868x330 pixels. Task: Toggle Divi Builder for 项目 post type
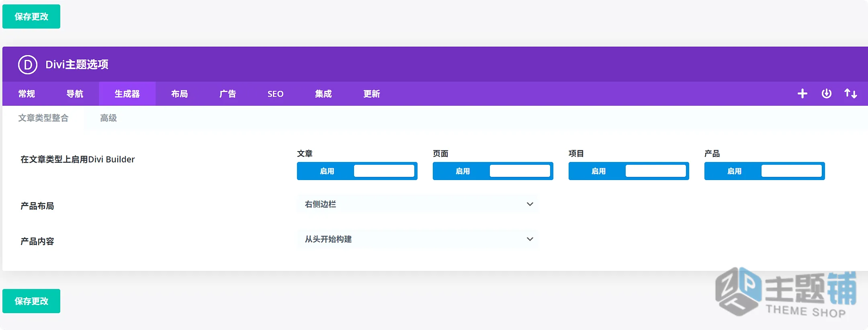(629, 171)
